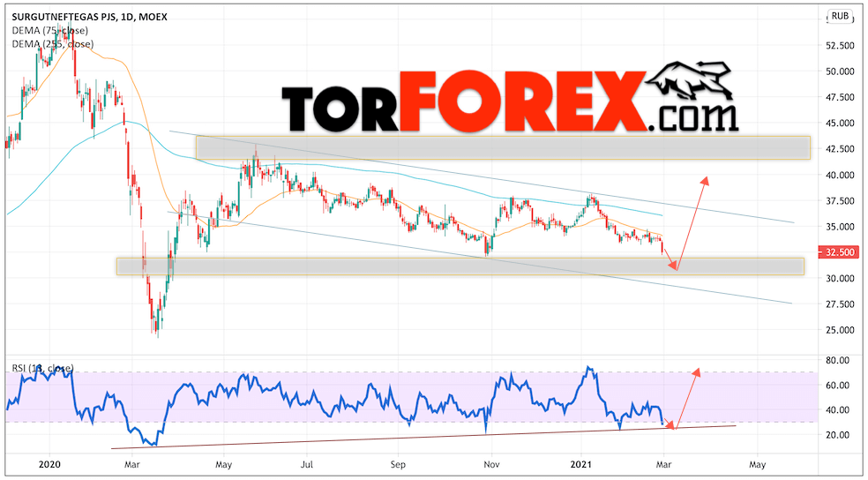Click the Jul time axis label

[307, 465]
